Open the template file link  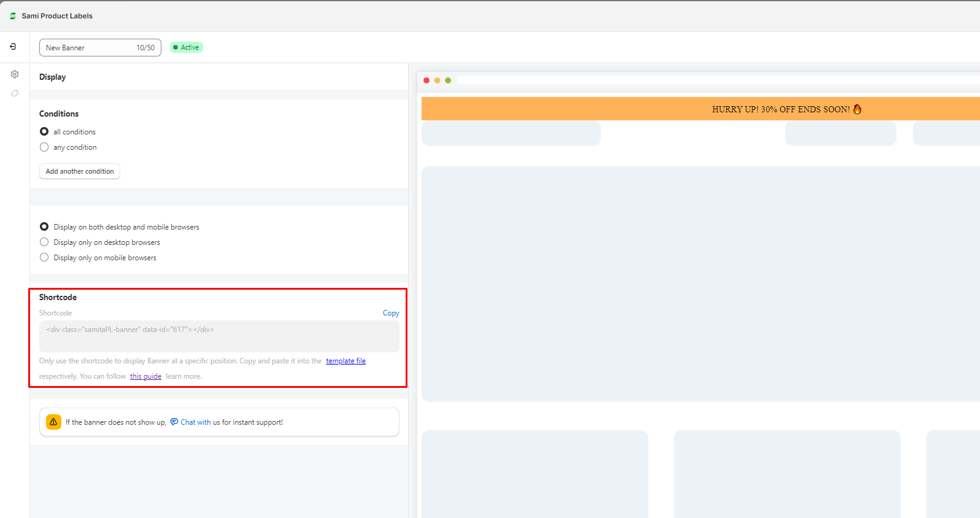pyautogui.click(x=345, y=361)
